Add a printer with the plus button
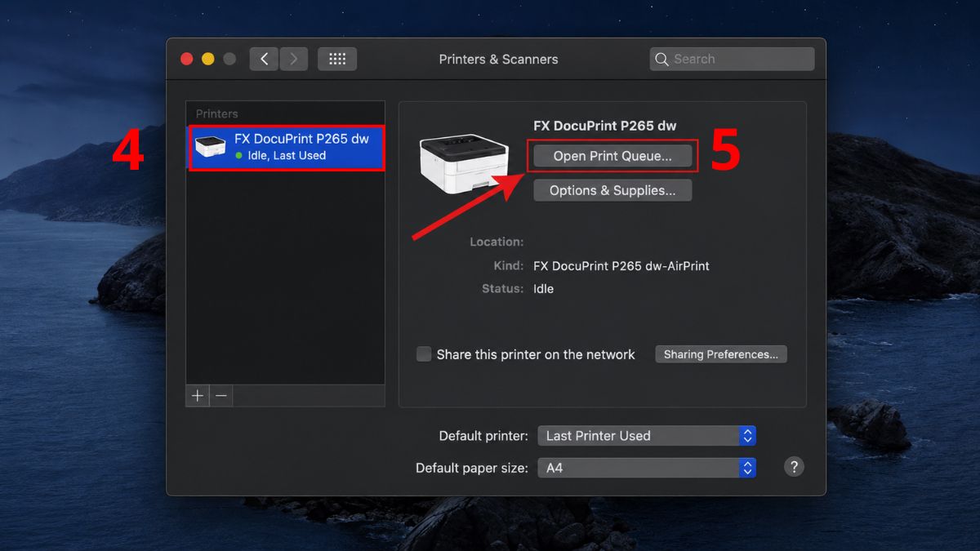The height and width of the screenshot is (551, 980). pyautogui.click(x=198, y=396)
